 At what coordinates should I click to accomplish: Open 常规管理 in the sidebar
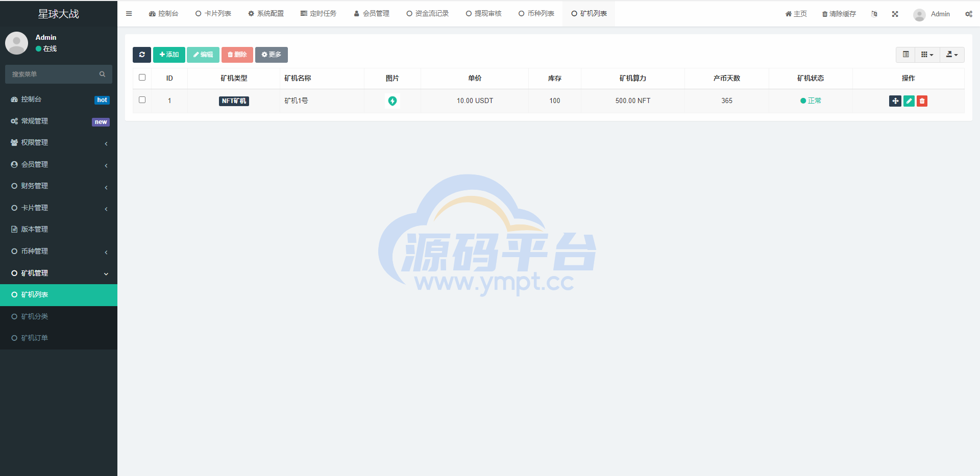click(x=59, y=121)
